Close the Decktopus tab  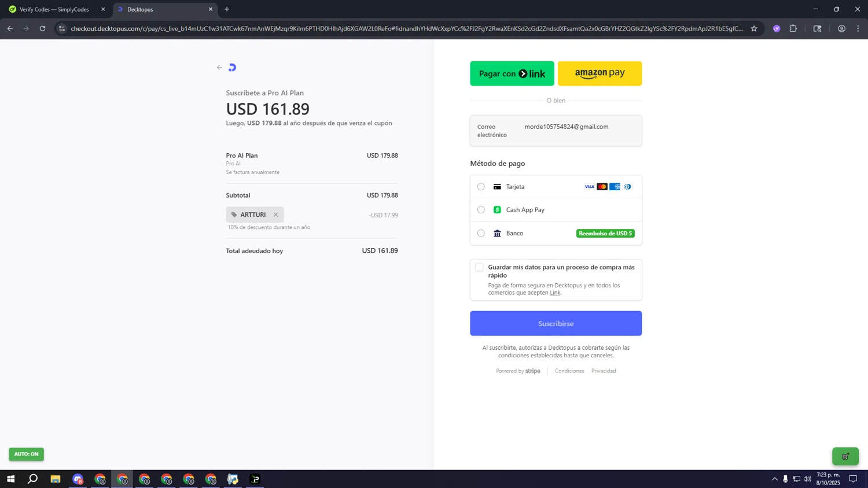point(211,9)
